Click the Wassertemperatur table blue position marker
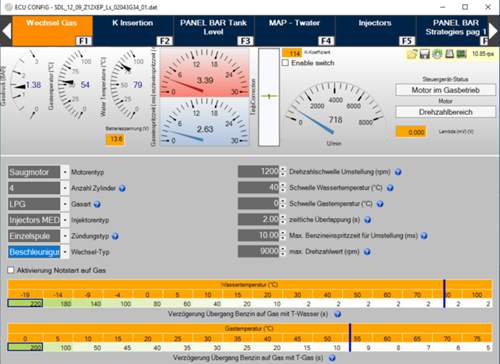This screenshot has width=500, height=364. coord(444,294)
